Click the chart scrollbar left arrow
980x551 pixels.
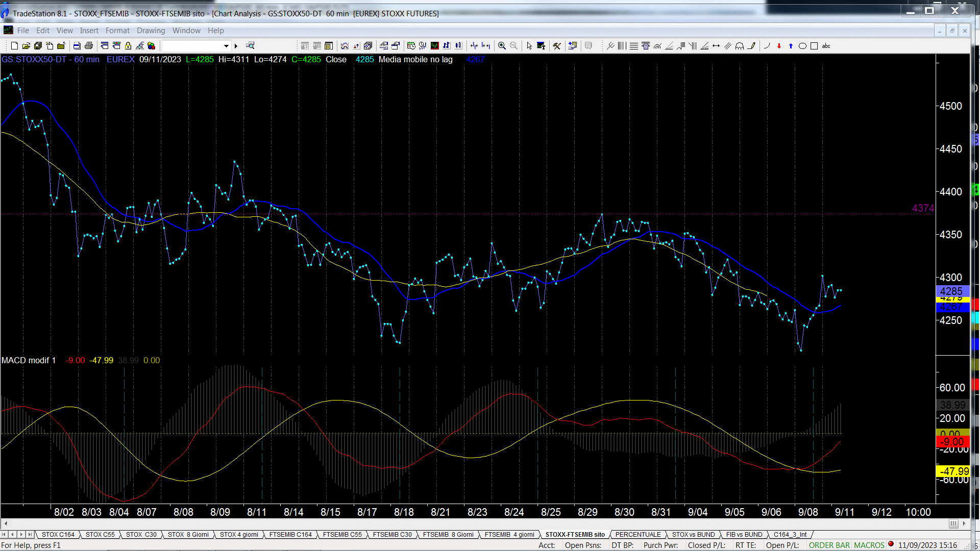click(x=5, y=523)
